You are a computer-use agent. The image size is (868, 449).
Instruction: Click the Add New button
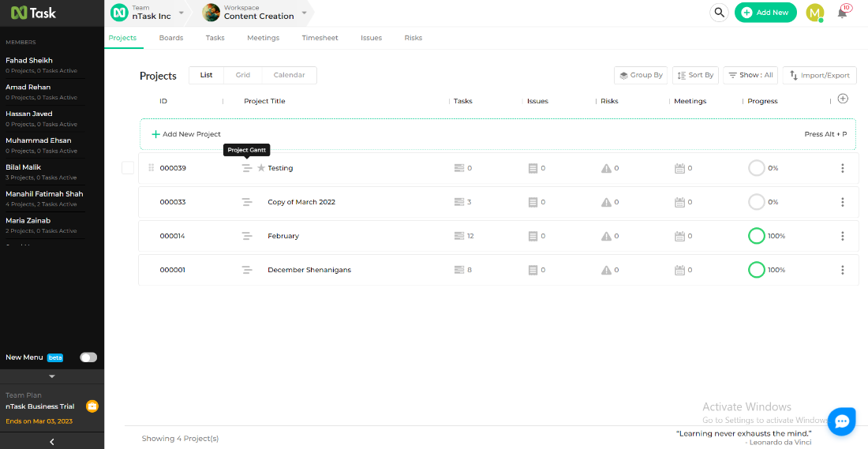click(765, 13)
